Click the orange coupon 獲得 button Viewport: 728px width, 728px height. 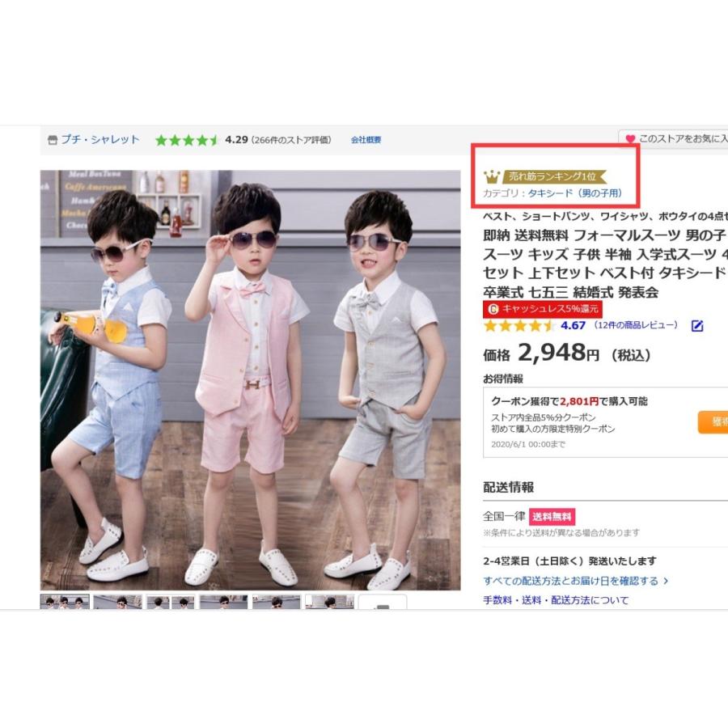point(713,422)
